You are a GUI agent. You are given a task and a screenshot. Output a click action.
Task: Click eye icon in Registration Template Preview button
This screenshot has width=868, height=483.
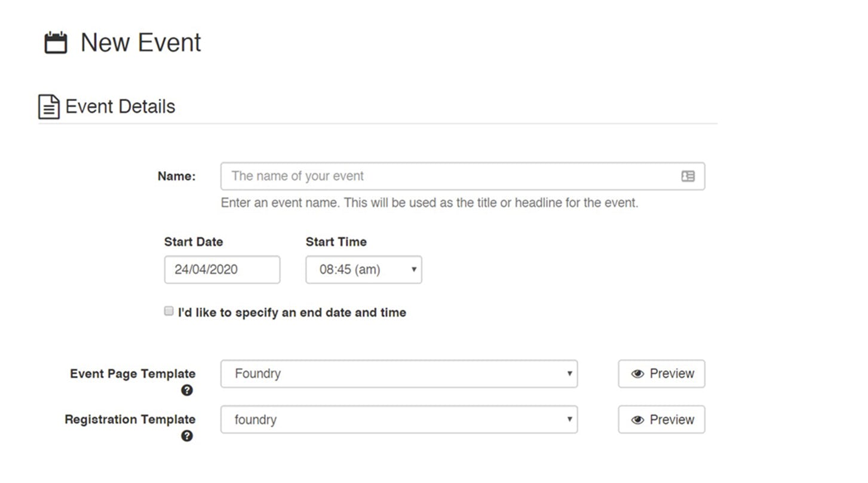point(637,420)
